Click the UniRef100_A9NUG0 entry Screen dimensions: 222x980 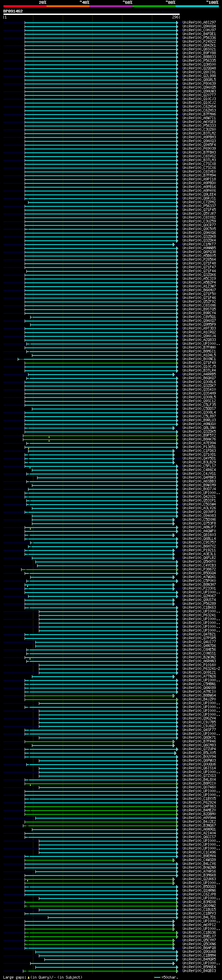199,424
